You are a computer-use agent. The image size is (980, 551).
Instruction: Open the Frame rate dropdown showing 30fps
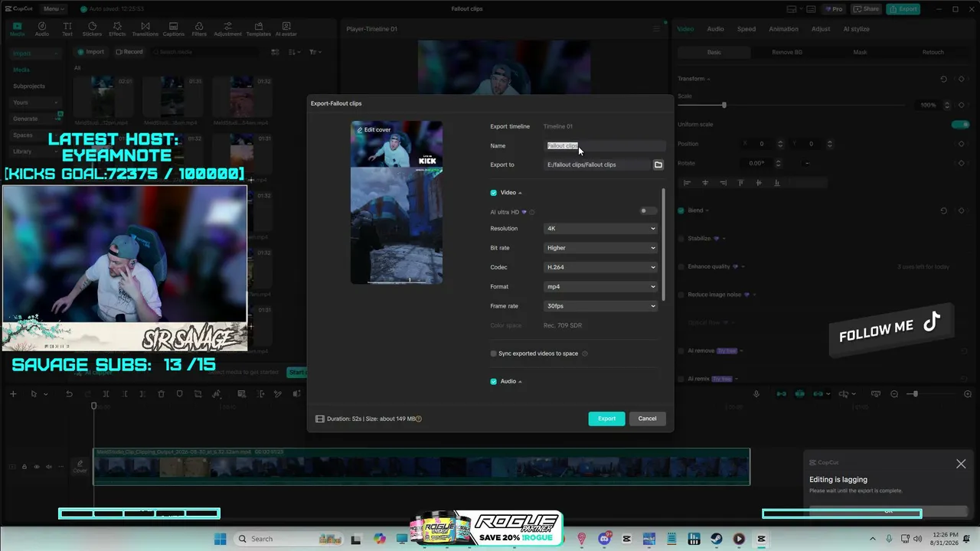pyautogui.click(x=601, y=306)
